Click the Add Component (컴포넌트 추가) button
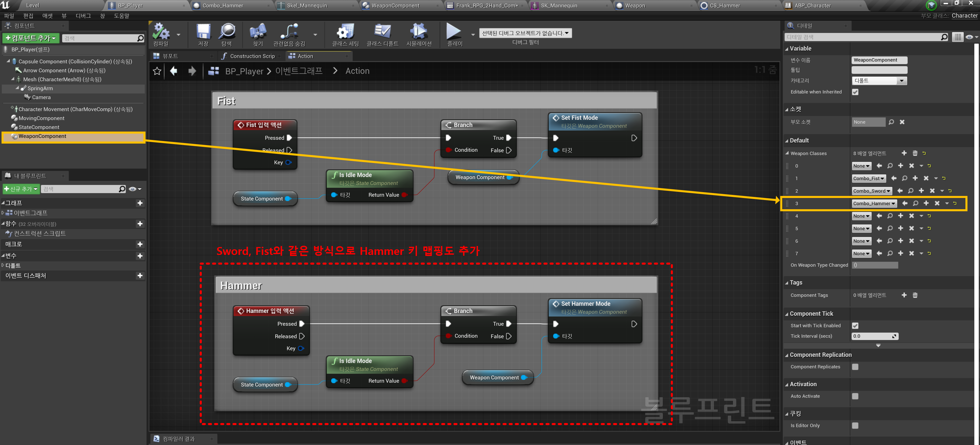The image size is (980, 445). coord(31,38)
